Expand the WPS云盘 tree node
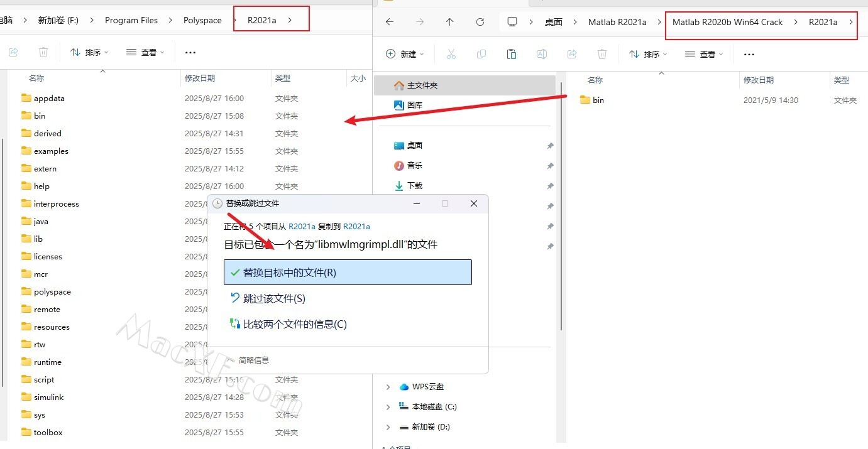Viewport: 868px width, 449px height. [388, 387]
